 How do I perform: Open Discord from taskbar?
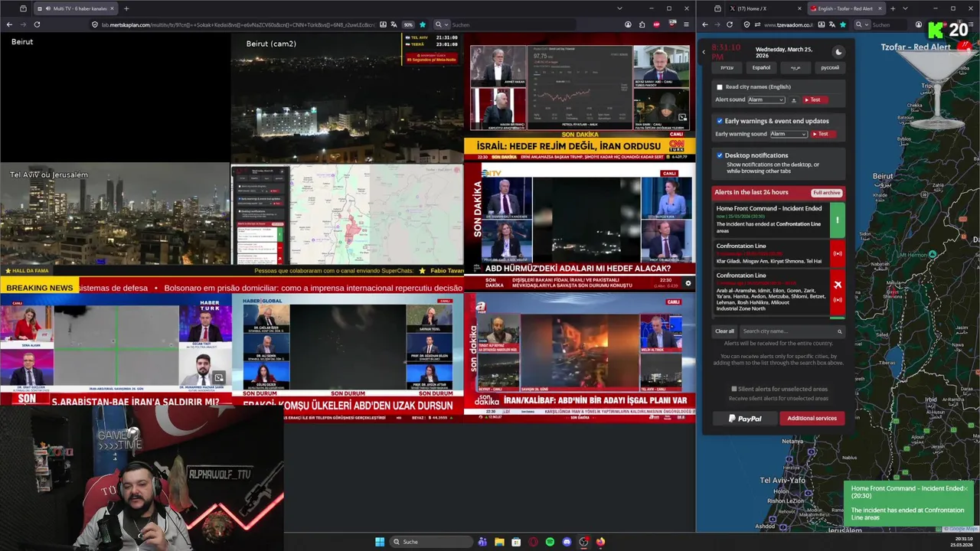pos(567,542)
